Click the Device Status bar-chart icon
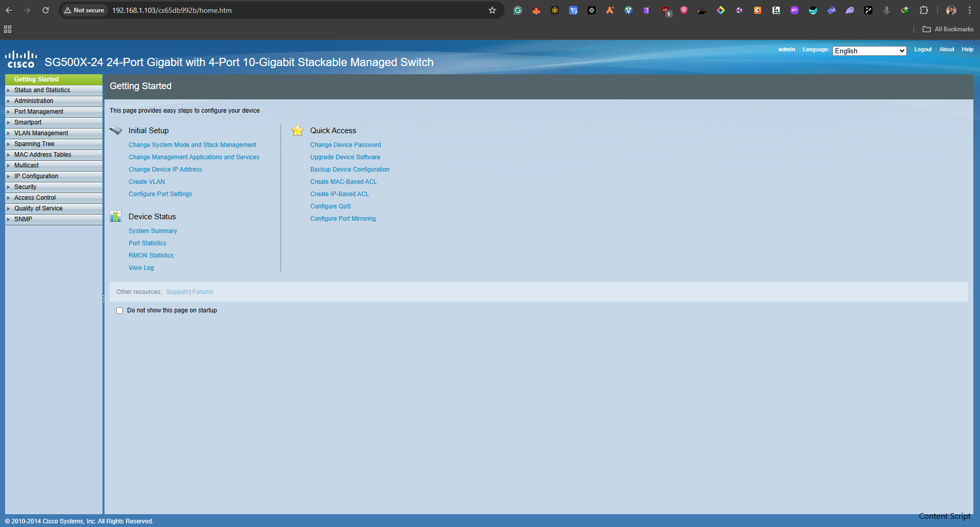Screen dimensions: 980x527 pos(116,216)
